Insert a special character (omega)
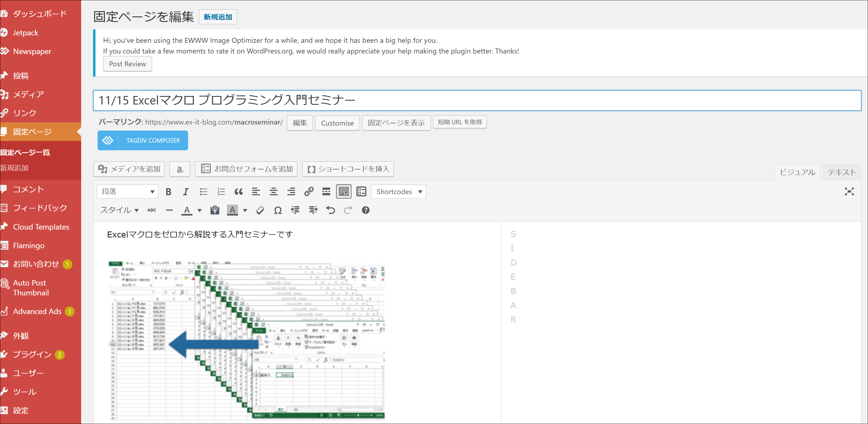 [278, 210]
